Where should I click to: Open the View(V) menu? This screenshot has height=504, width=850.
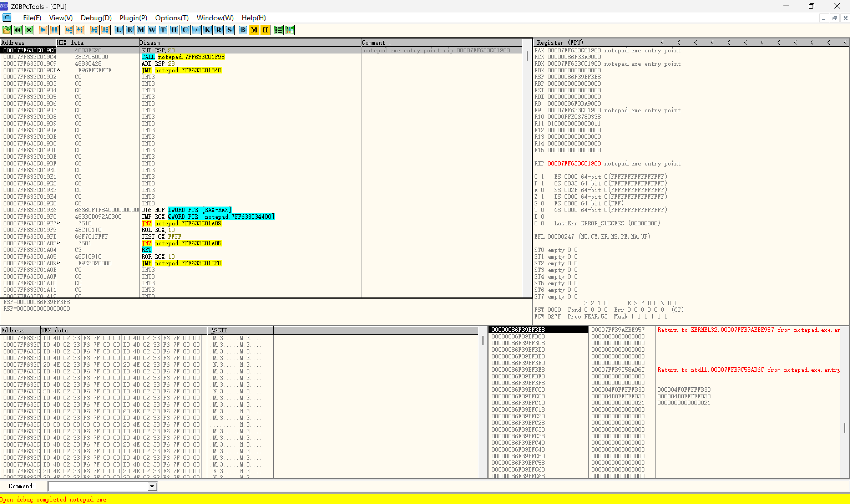point(61,18)
